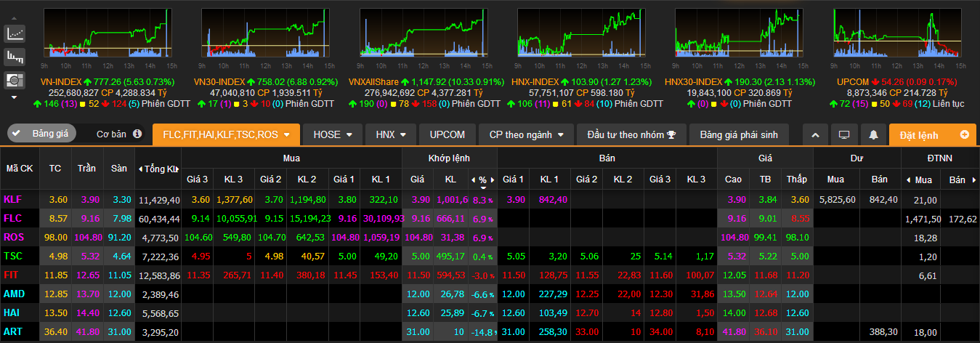
Task: Click the plus icon on Đặt lệnh
Action: coord(965,134)
